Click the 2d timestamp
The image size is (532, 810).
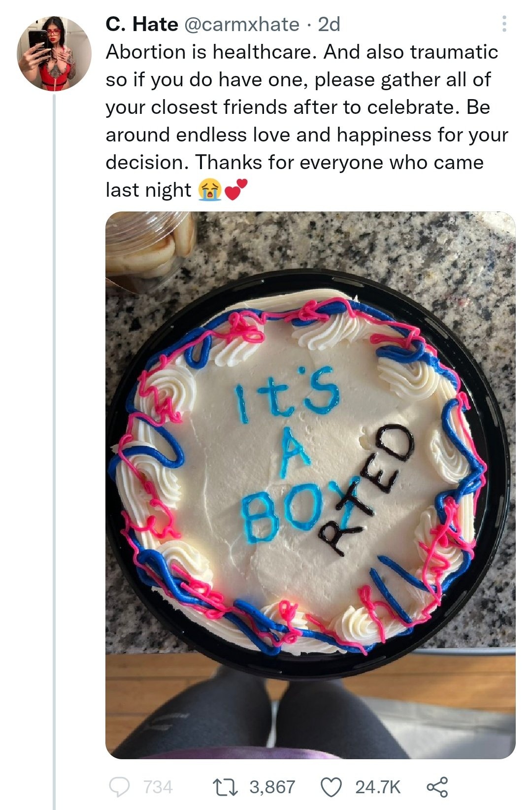[x=329, y=24]
